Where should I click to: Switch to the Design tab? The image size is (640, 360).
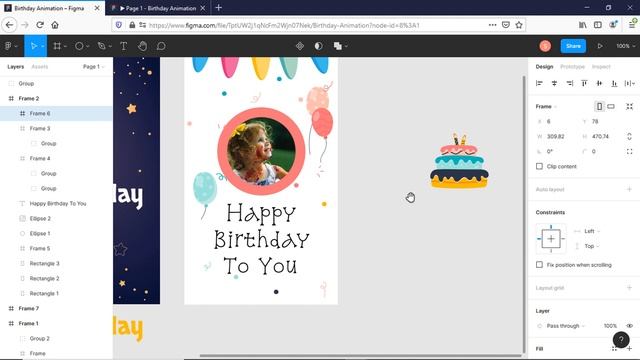(x=544, y=67)
